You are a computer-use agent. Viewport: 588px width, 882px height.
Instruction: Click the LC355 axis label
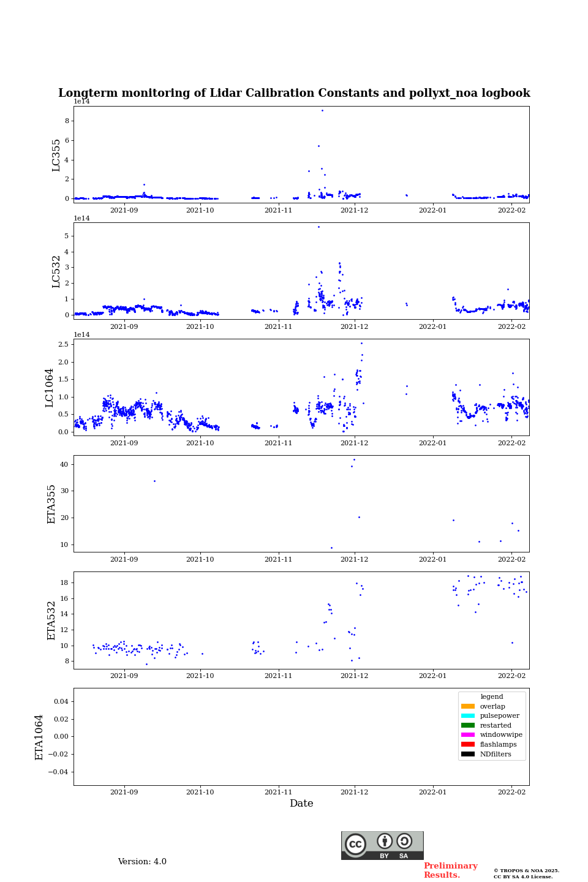tap(56, 155)
